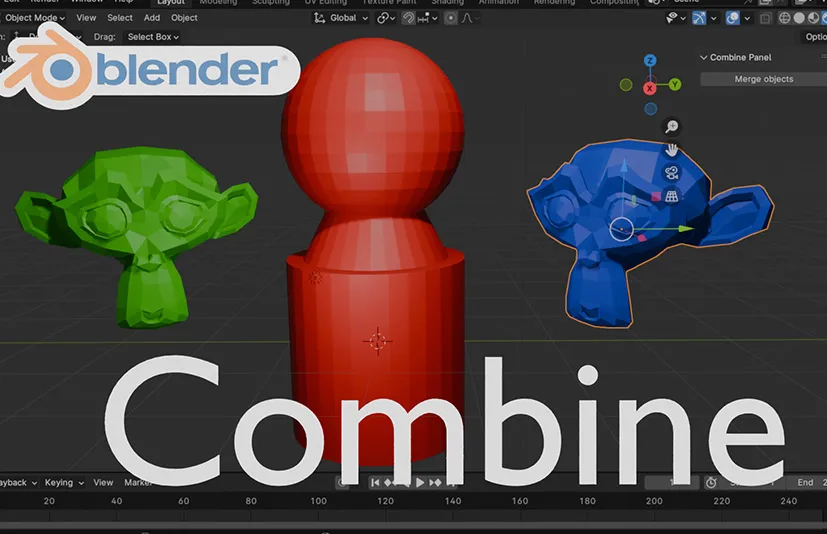Toggle proportional editing in the header
The width and height of the screenshot is (827, 534).
(x=451, y=18)
